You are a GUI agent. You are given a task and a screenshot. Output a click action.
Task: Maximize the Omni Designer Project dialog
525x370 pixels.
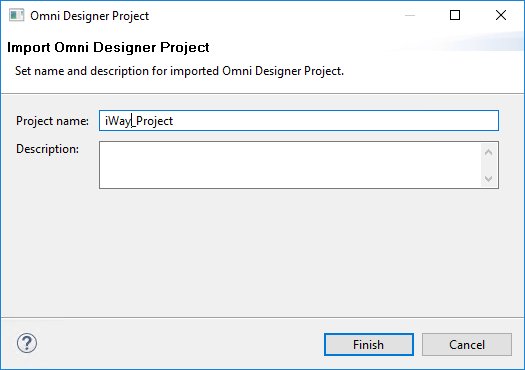point(455,15)
